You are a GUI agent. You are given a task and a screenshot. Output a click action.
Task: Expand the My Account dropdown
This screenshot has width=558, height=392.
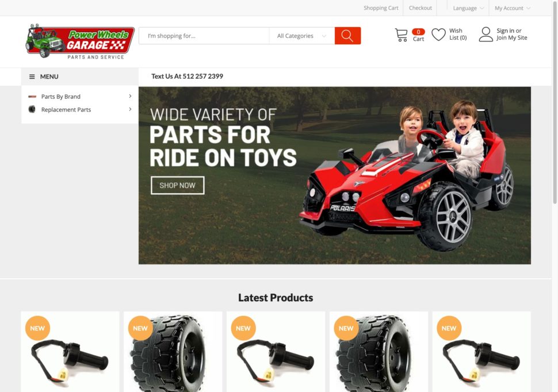[x=512, y=8]
